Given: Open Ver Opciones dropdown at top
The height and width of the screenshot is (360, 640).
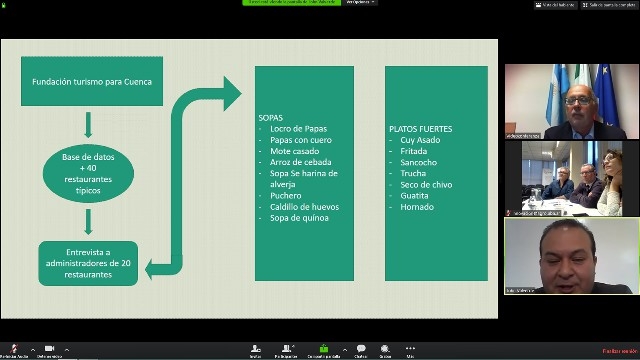Looking at the screenshot, I should 360,2.
